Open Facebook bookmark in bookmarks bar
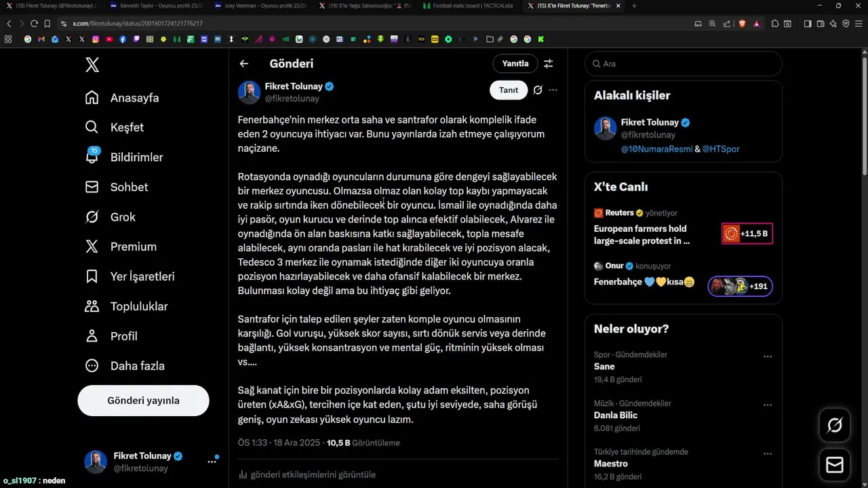The height and width of the screenshot is (488, 868). pyautogui.click(x=123, y=39)
